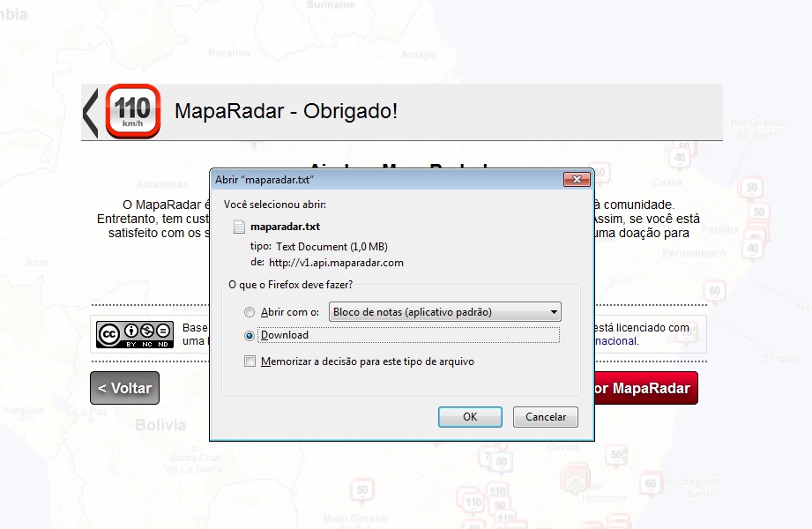The image size is (812, 529).
Task: Close the Abrir maparadar.txt dialog
Action: [x=577, y=179]
